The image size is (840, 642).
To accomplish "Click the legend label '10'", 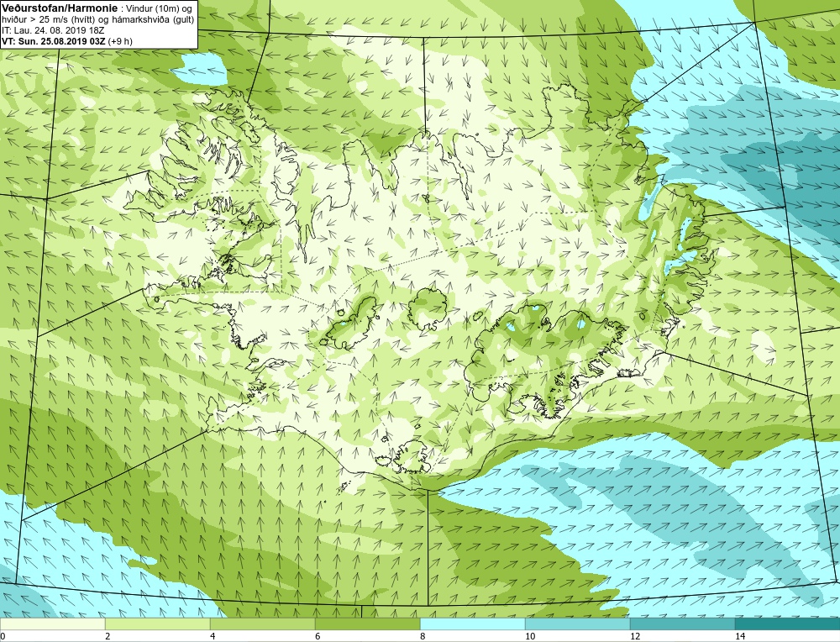I will point(530,636).
